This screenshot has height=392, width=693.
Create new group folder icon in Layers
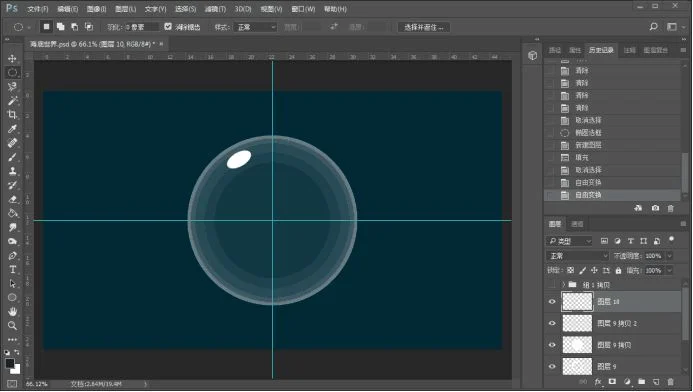coord(642,382)
